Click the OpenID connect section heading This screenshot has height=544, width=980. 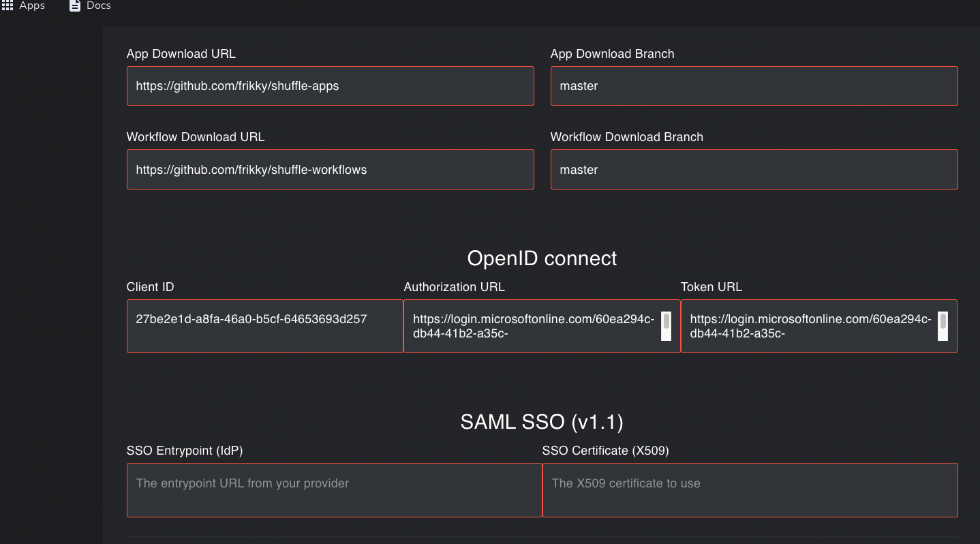click(x=542, y=258)
